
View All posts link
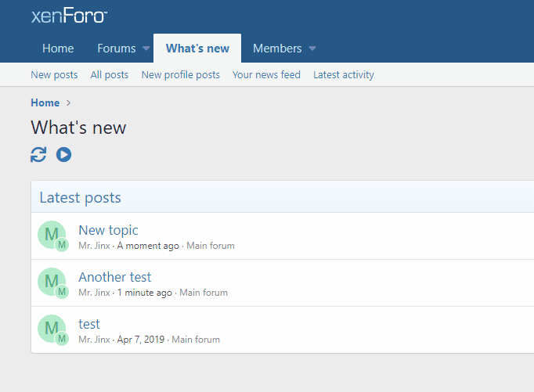coord(110,75)
